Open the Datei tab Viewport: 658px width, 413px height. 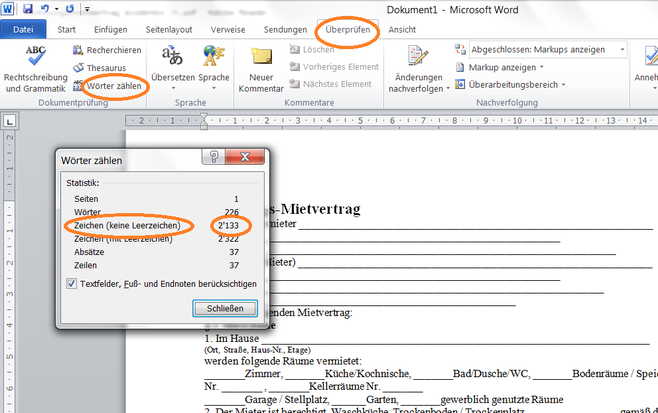pos(23,29)
